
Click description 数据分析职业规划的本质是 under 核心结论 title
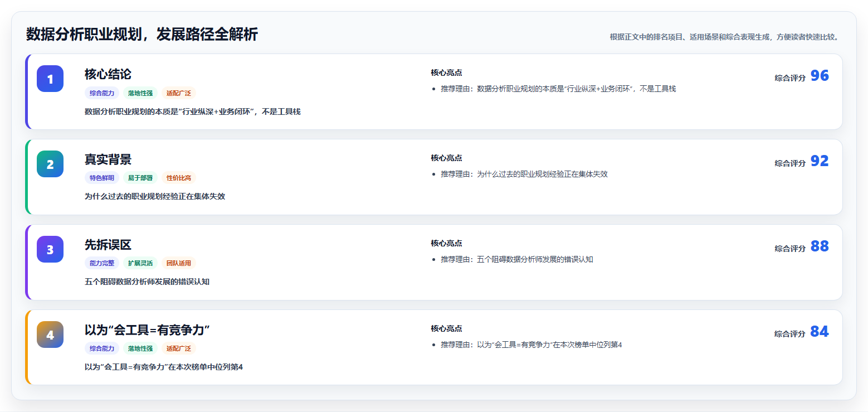coord(193,112)
